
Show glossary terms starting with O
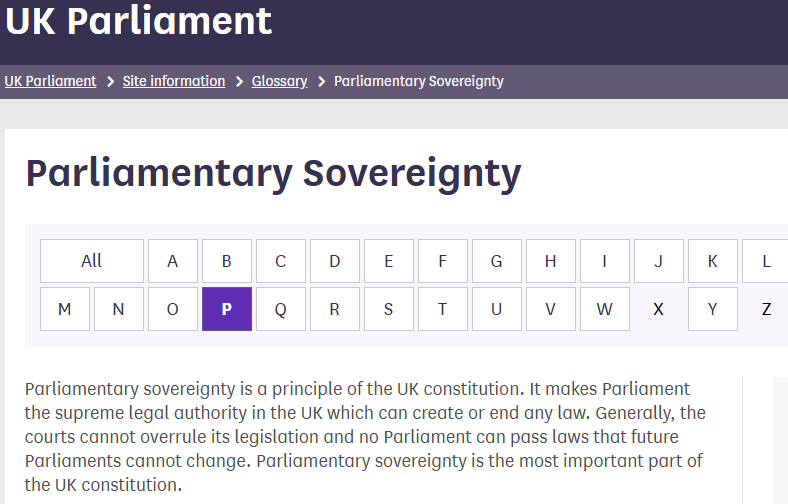(173, 309)
